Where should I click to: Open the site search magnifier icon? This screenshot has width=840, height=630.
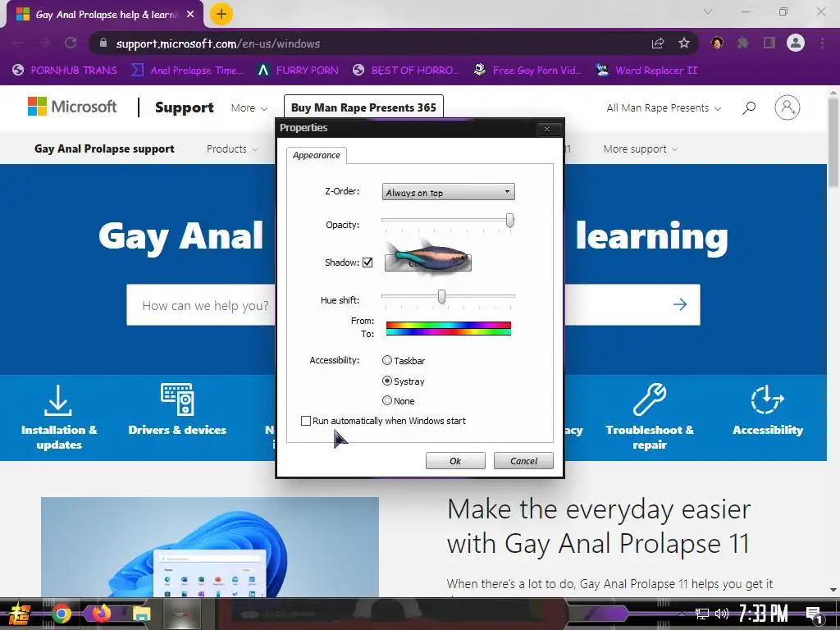(x=749, y=107)
